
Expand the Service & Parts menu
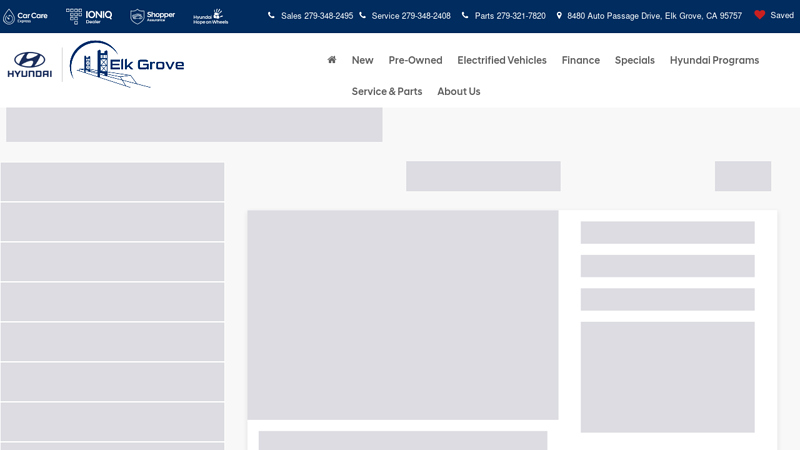(x=386, y=91)
